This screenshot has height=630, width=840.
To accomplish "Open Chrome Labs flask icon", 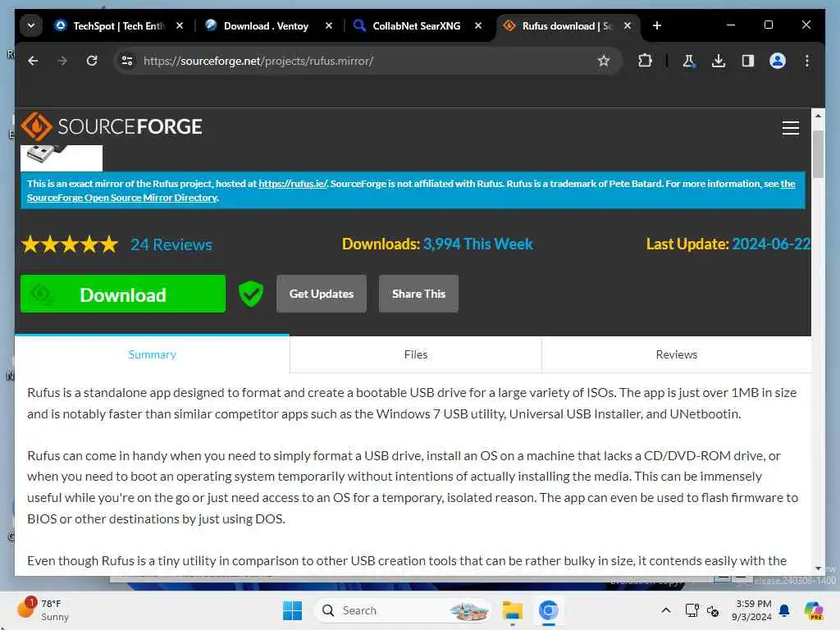I will point(689,61).
